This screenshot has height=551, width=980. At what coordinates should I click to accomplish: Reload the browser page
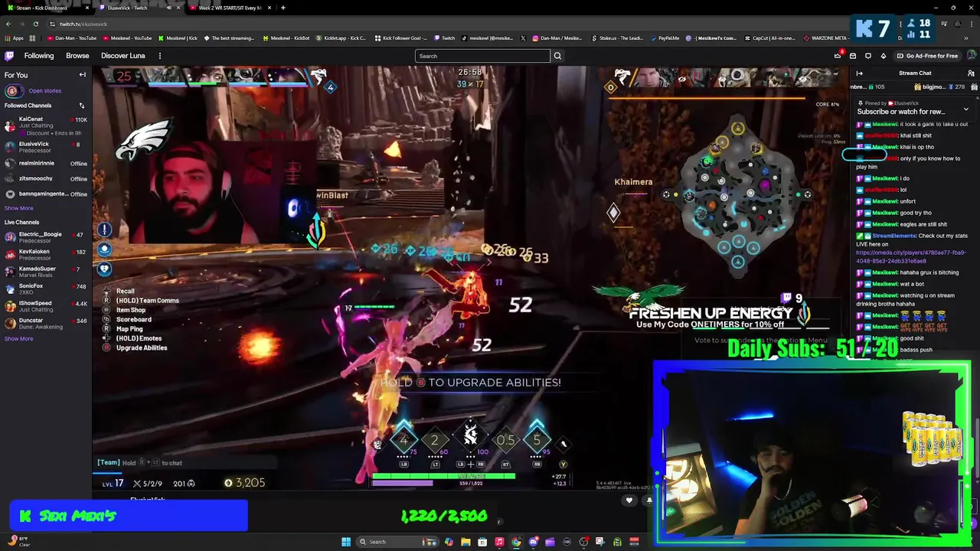[x=35, y=24]
